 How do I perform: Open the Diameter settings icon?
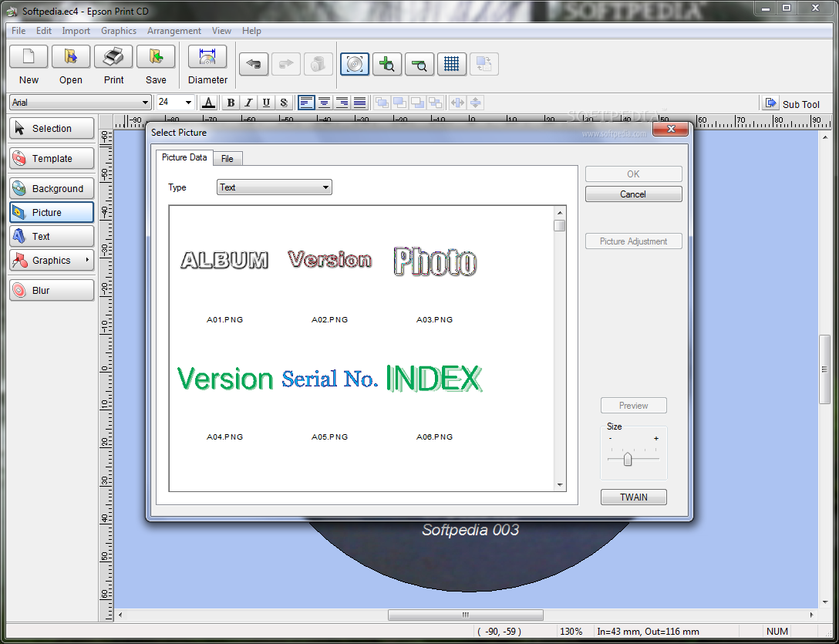pos(207,57)
